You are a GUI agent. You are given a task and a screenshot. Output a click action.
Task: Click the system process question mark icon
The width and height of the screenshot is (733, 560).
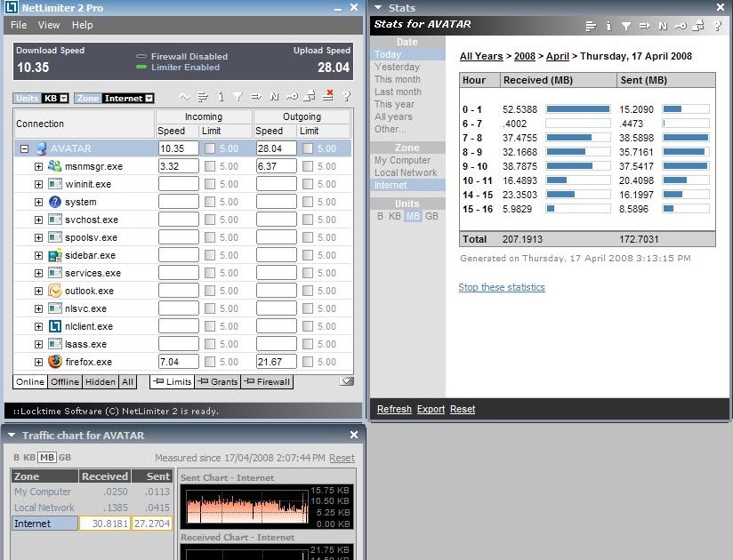point(55,202)
